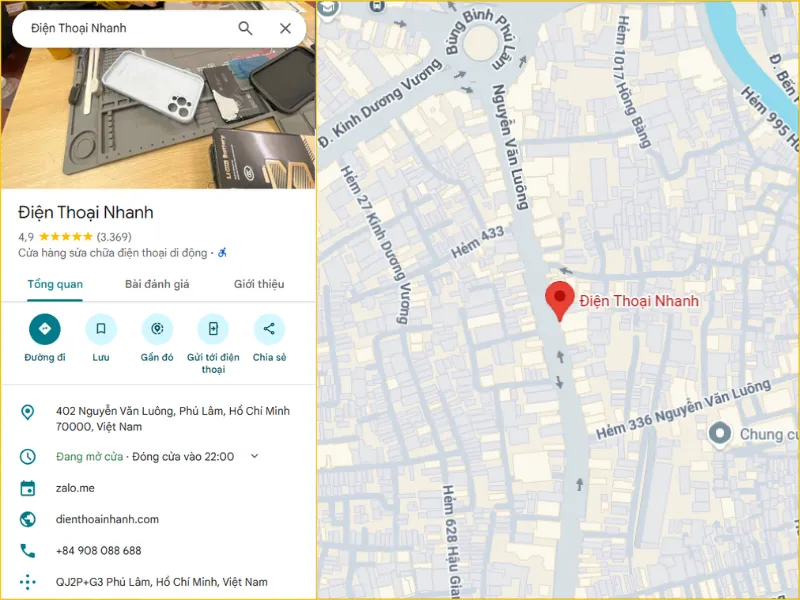The image size is (800, 600).
Task: Expand the opening hours chevron
Action: coord(255,456)
